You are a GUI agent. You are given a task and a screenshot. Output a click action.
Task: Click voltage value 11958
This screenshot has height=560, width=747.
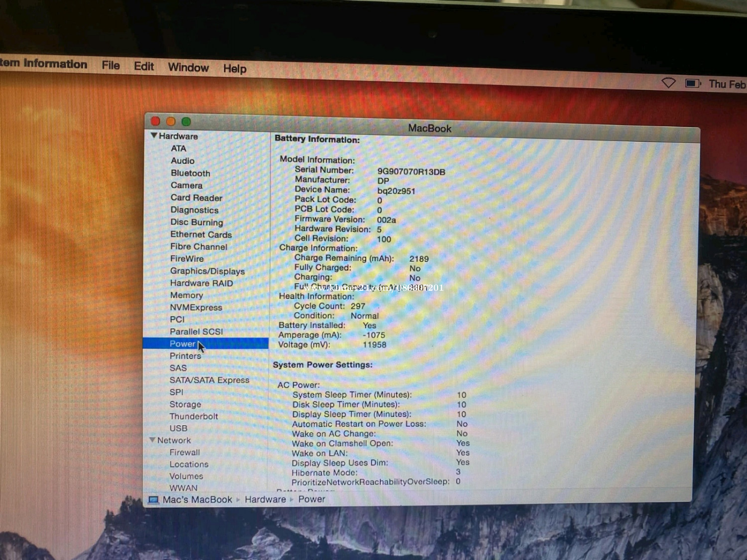(x=374, y=344)
